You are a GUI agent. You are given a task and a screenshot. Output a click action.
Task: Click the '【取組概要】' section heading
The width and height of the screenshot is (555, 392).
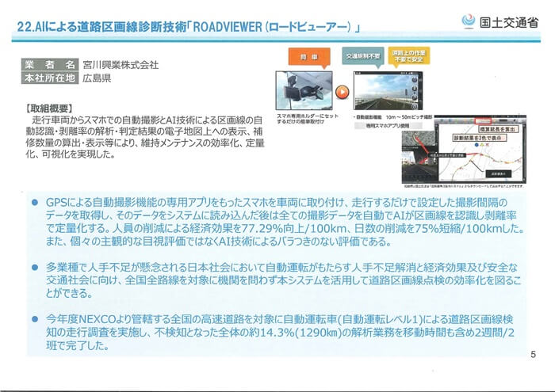click(x=49, y=108)
